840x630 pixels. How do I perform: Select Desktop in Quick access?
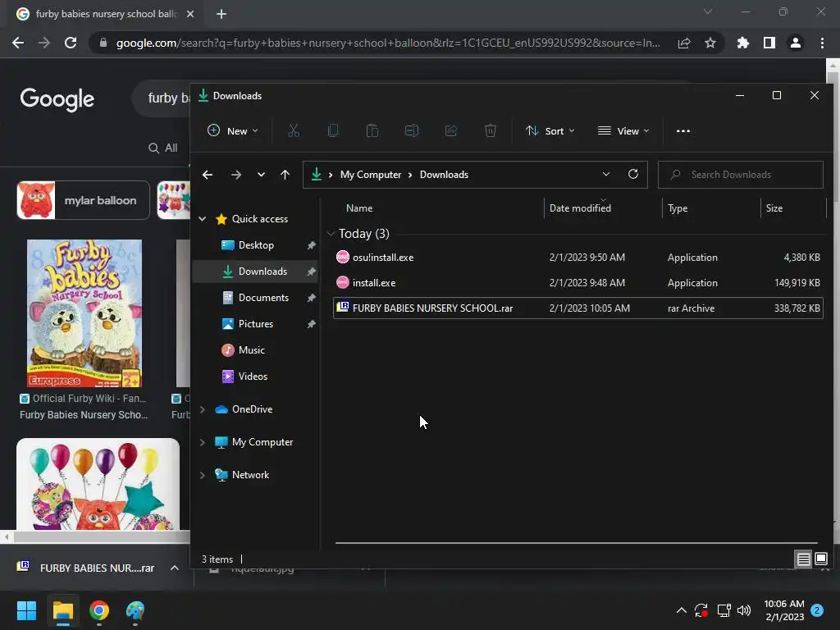coord(255,244)
